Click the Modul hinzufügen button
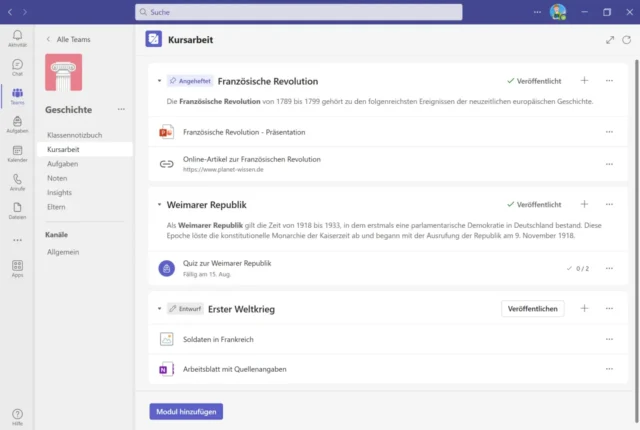This screenshot has width=640, height=430. [x=186, y=411]
